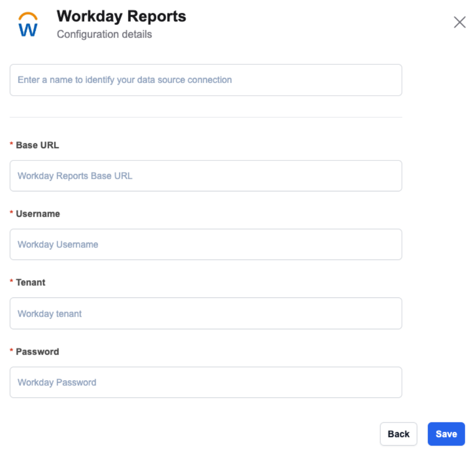Click the red asterisk beside Base URL
The image size is (476, 456).
[x=12, y=145]
